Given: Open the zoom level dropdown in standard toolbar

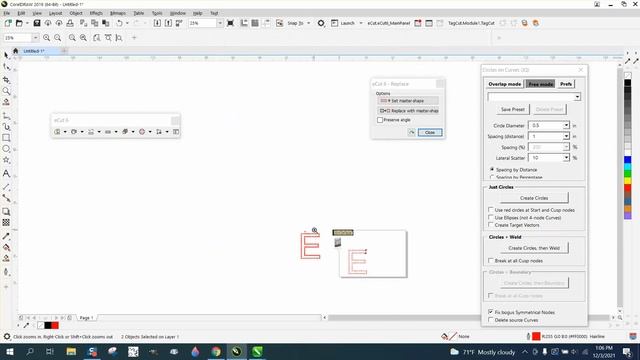Looking at the screenshot, I should pos(220,23).
